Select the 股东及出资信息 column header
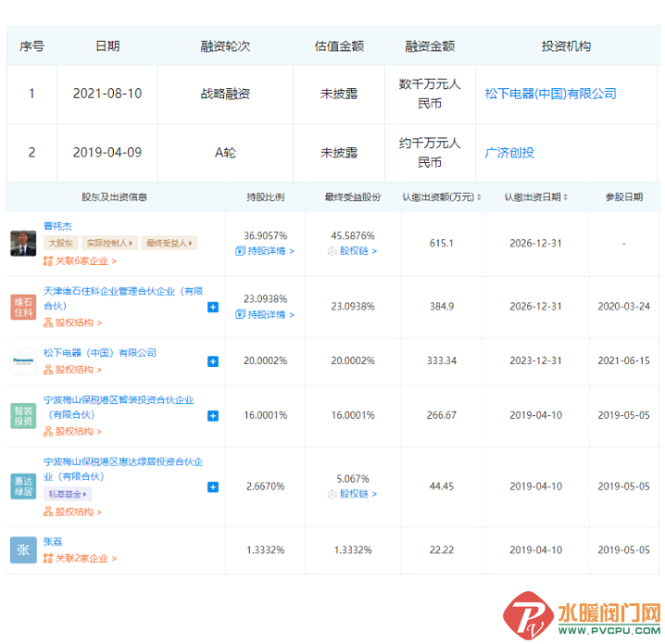This screenshot has height=644, width=665. [x=114, y=197]
